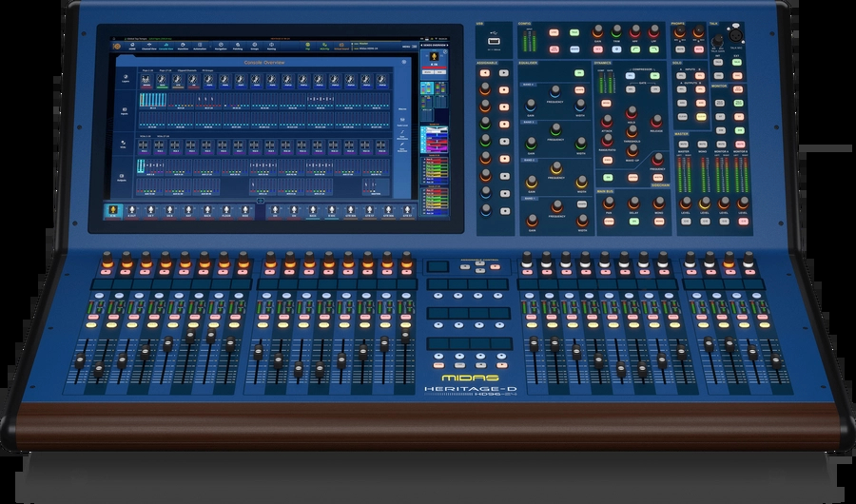Open the Navigation item in the touchscreen toolbar

tap(221, 47)
